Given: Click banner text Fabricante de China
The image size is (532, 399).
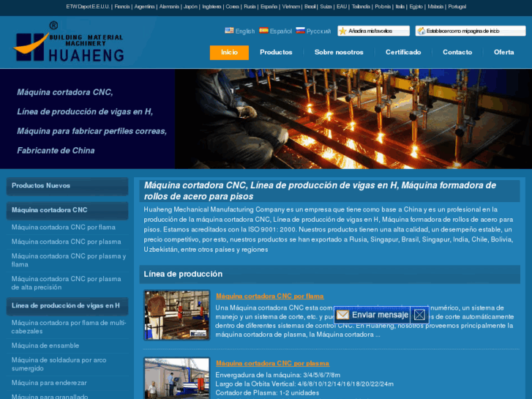Looking at the screenshot, I should [x=56, y=150].
